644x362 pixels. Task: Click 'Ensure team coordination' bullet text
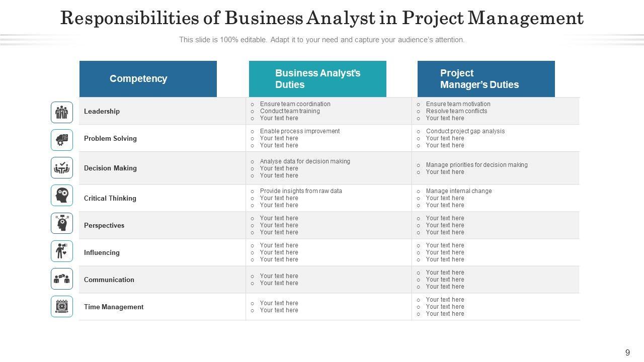(295, 104)
